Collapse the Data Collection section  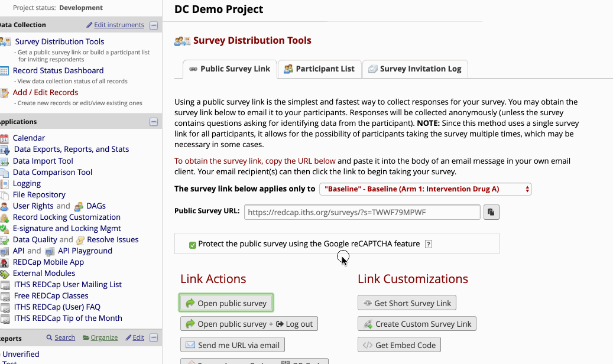tap(154, 25)
